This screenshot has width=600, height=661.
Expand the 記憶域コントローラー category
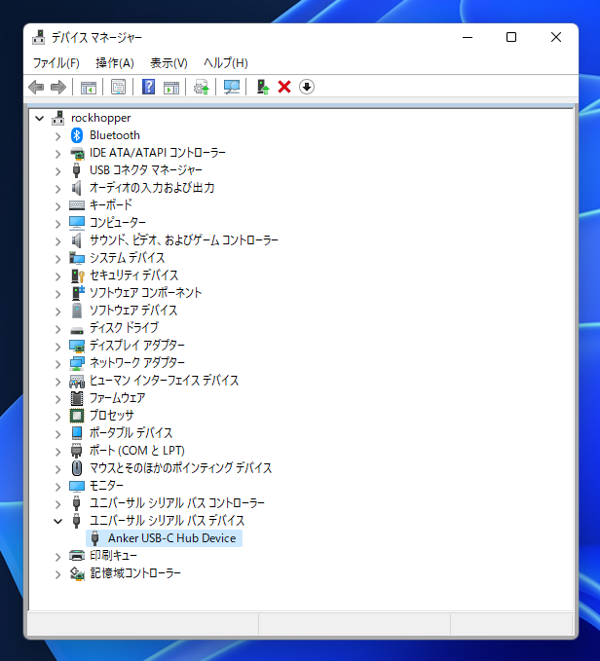tap(58, 575)
